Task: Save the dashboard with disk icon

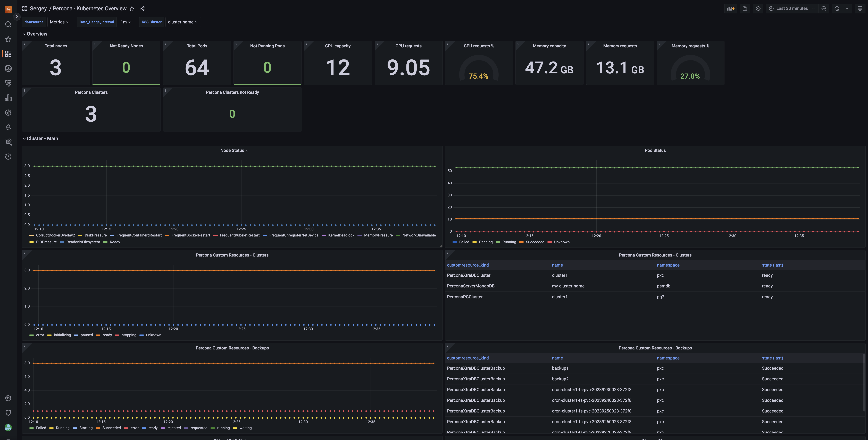Action: [745, 9]
